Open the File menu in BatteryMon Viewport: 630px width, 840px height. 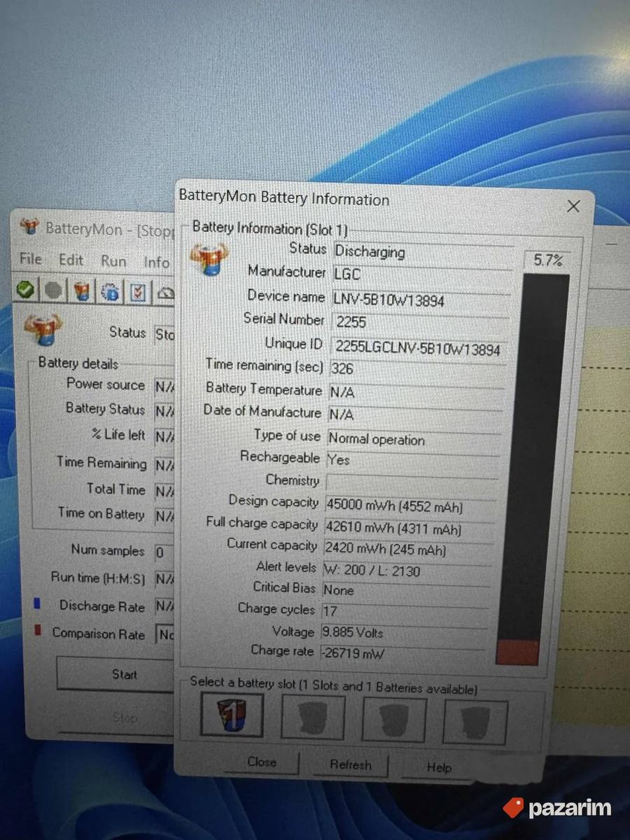tap(31, 259)
